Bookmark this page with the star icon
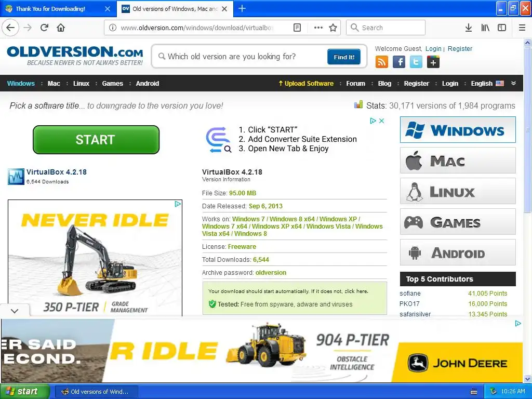 tap(333, 28)
